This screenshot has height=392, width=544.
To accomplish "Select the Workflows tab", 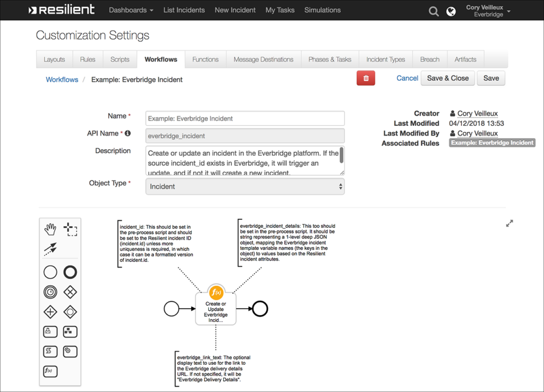I will 161,59.
